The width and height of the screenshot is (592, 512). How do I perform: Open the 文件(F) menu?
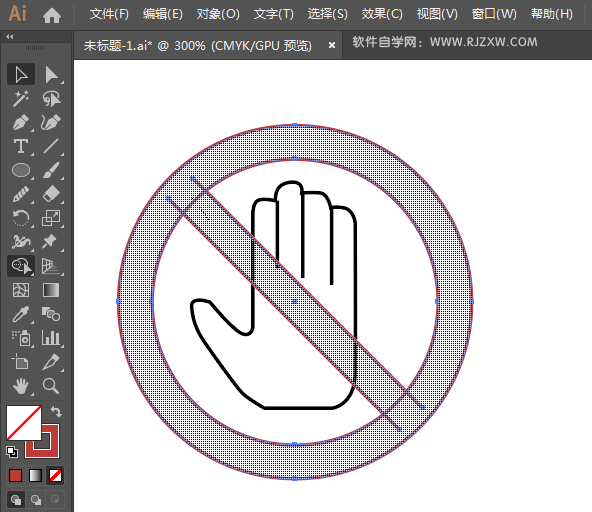[109, 14]
